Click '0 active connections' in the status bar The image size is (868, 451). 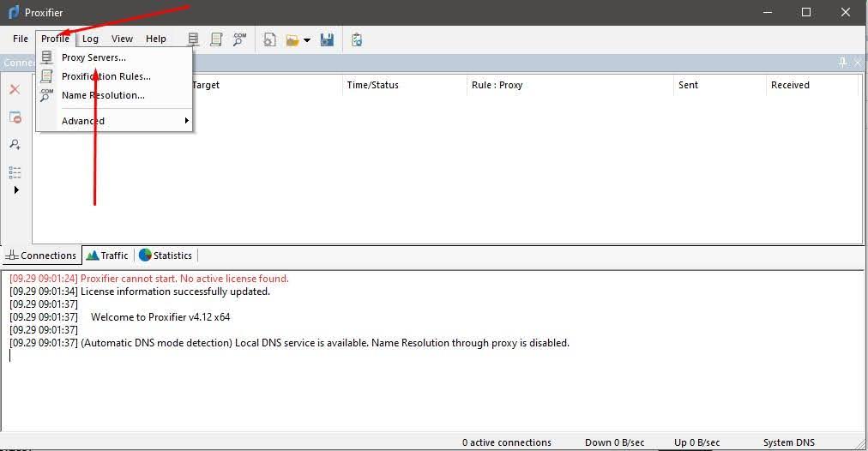click(x=507, y=442)
